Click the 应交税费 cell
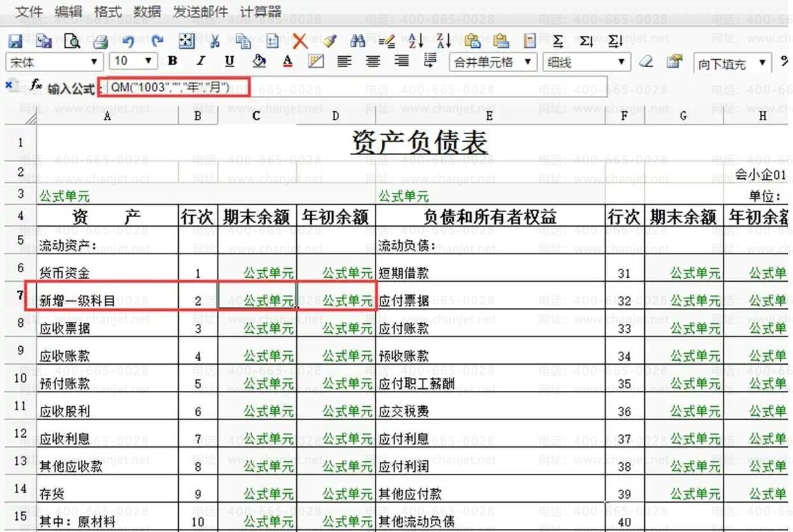The width and height of the screenshot is (793, 532). 490,406
